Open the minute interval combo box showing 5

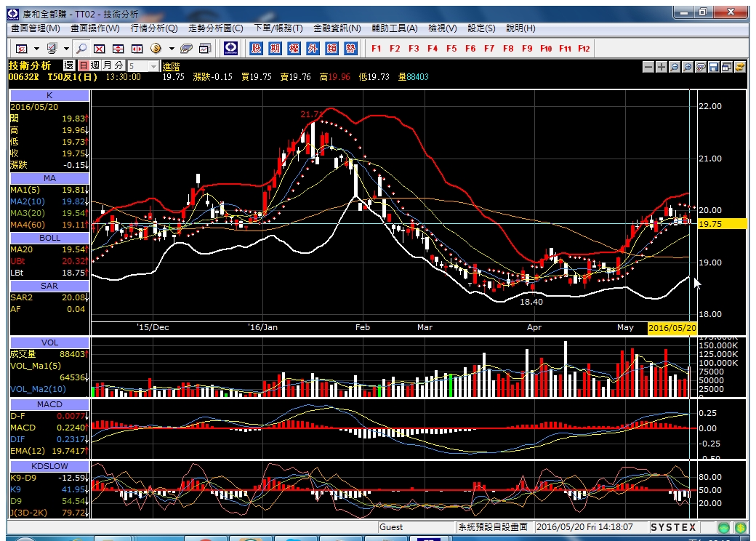[142, 66]
